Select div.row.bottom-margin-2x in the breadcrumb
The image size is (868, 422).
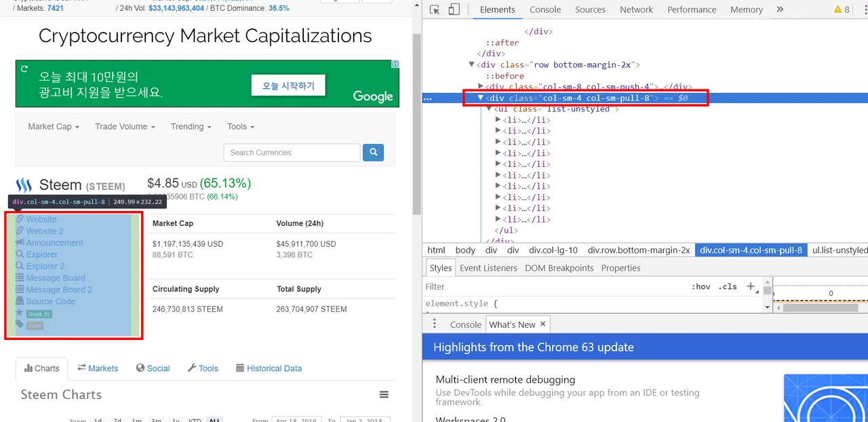click(639, 250)
